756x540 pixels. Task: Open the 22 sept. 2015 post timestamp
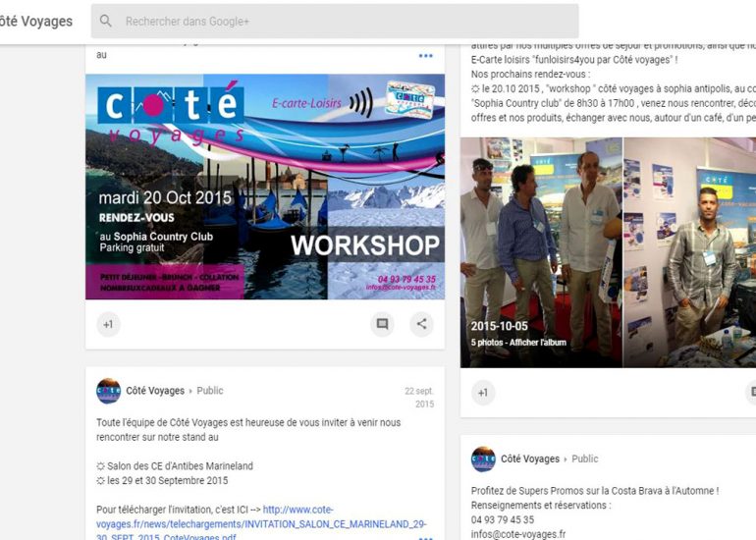(x=419, y=397)
